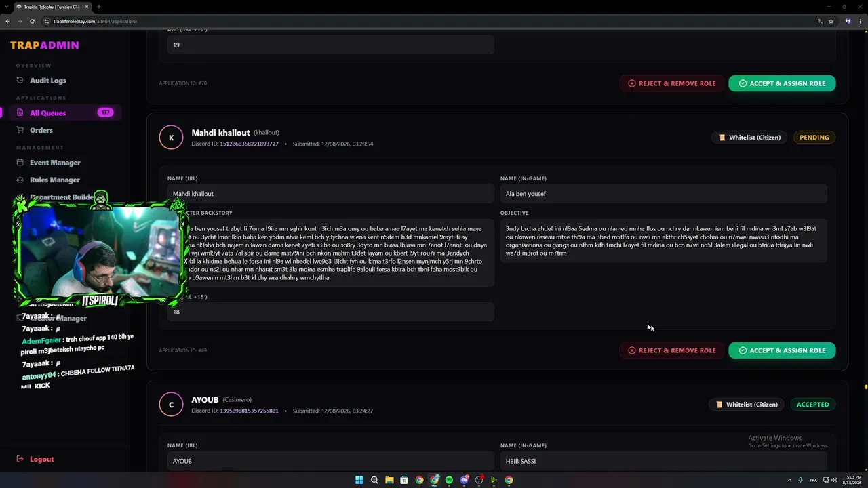This screenshot has height=488, width=868.
Task: Accept & Assign Role for application #69
Action: [782, 350]
